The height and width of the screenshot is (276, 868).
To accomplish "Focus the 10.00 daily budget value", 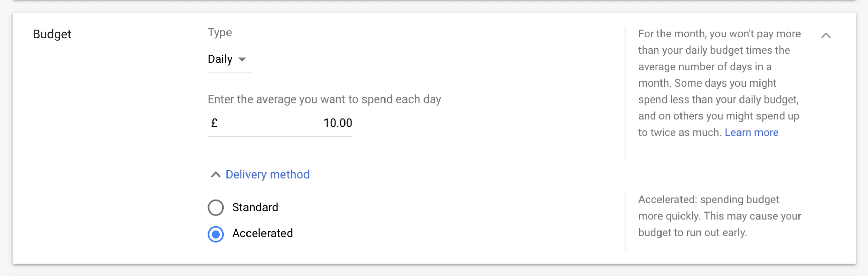I will (337, 123).
